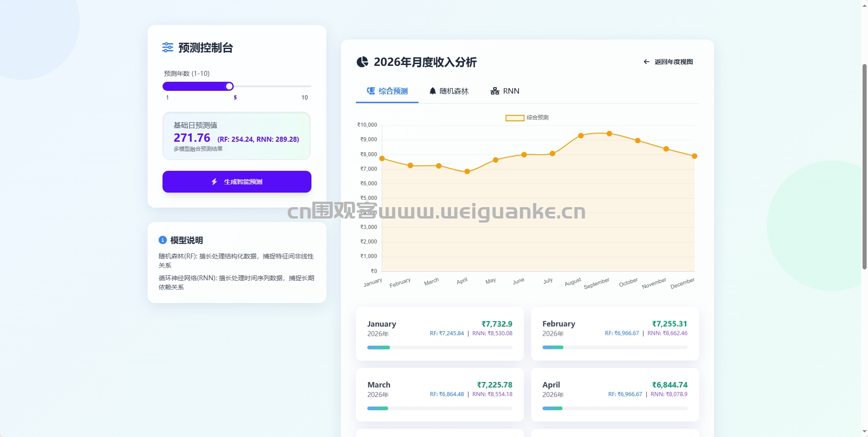Click the 综合预测 tab icon
The height and width of the screenshot is (437, 868).
(x=371, y=91)
